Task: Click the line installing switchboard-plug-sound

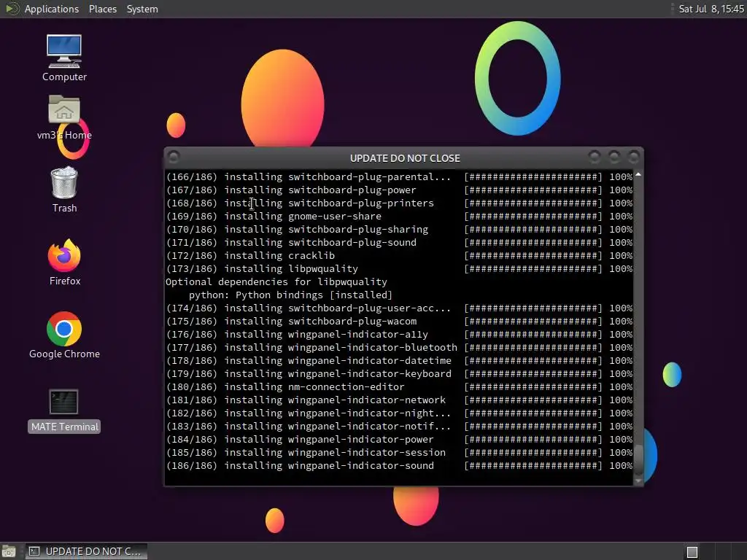Action: coord(399,243)
